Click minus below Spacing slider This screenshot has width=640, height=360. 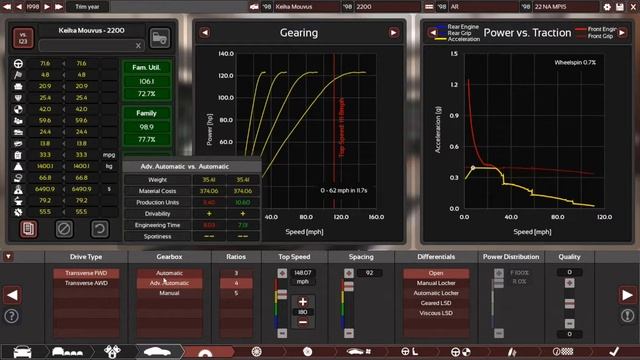point(349,333)
